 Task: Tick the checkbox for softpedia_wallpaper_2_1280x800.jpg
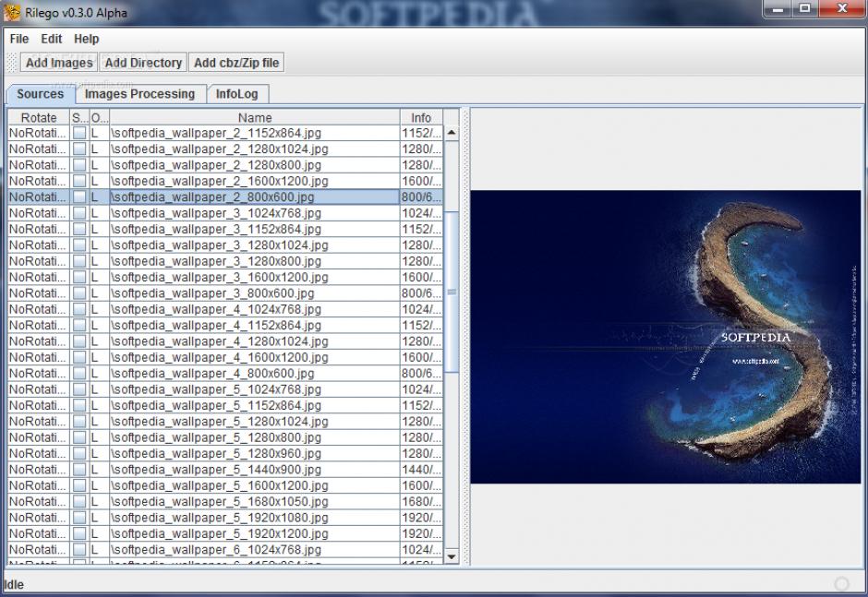(79, 165)
